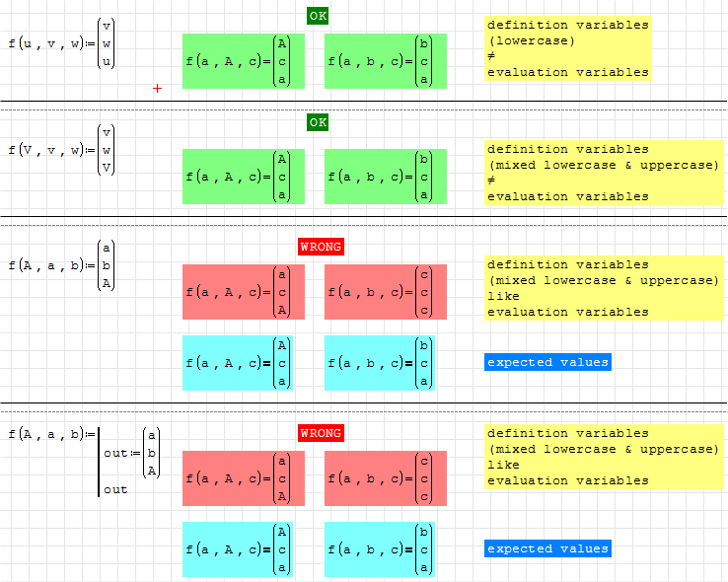The image size is (728, 582).
Task: Select the f(V, v, w) function definition
Action: pyautogui.click(x=61, y=150)
